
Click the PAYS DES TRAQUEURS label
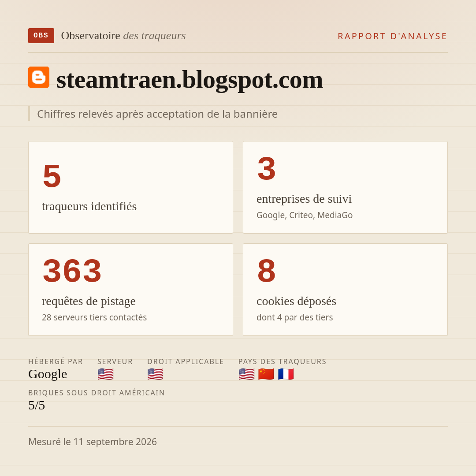pyautogui.click(x=283, y=361)
